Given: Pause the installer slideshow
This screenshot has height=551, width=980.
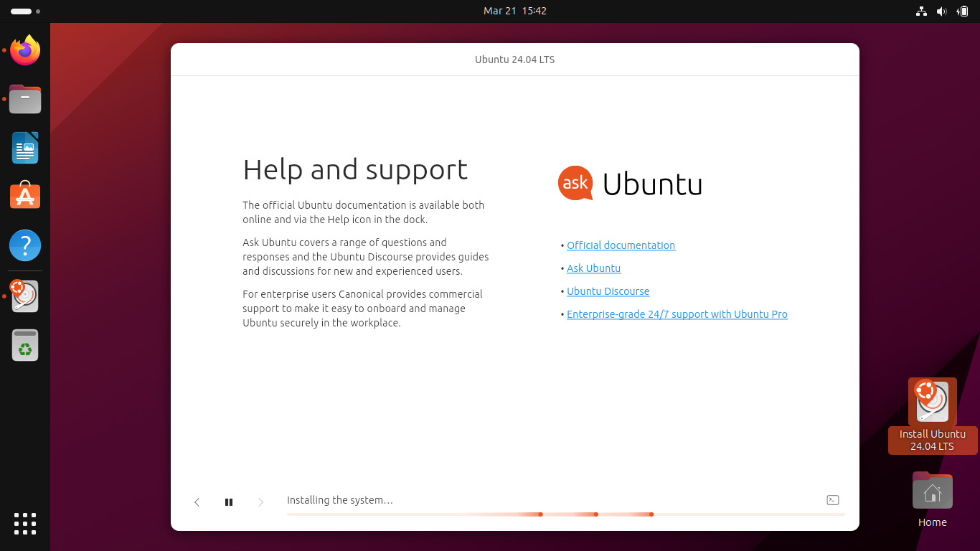Looking at the screenshot, I should (229, 502).
